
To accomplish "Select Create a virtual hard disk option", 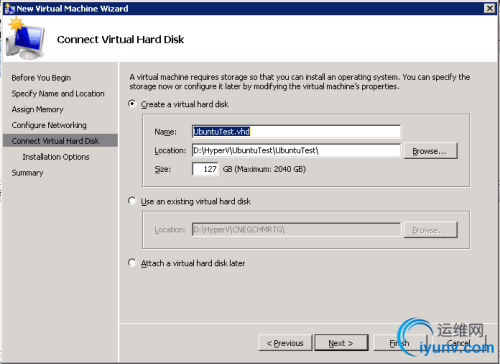I will [132, 104].
